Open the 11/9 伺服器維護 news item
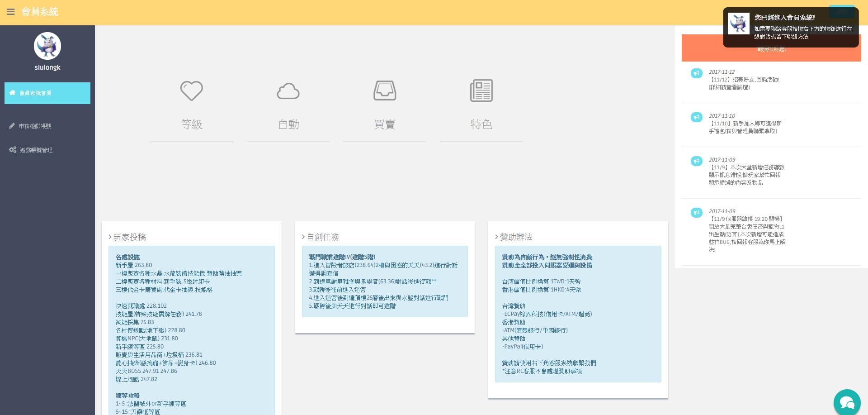Image resolution: width=868 pixels, height=415 pixels. pos(747,230)
